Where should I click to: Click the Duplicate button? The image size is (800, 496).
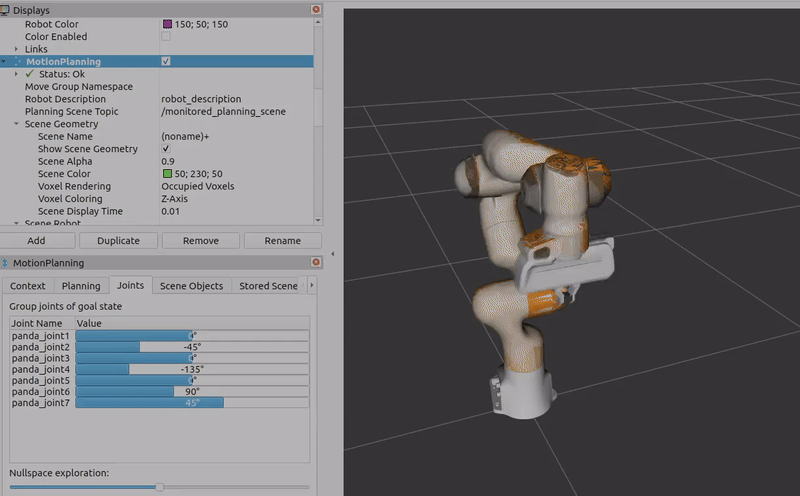point(118,241)
